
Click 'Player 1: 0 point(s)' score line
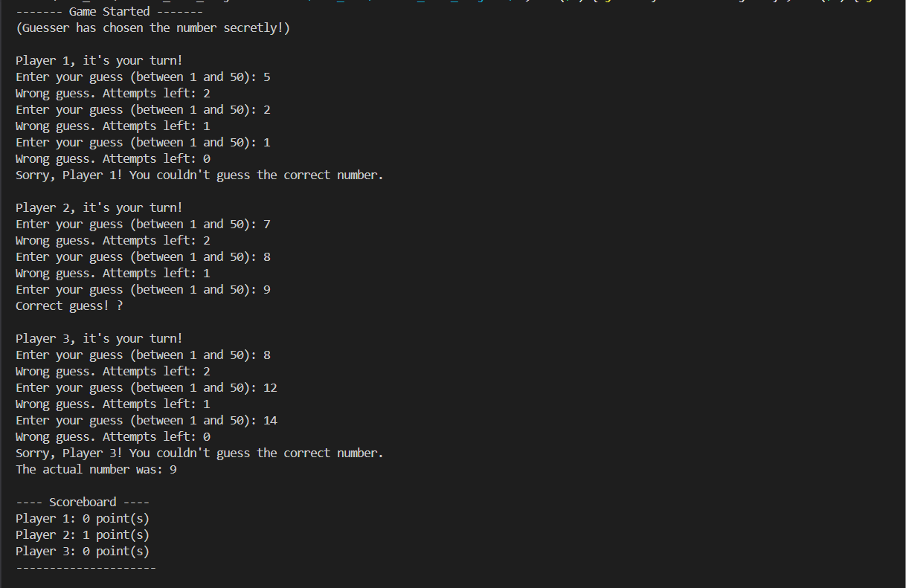[83, 519]
